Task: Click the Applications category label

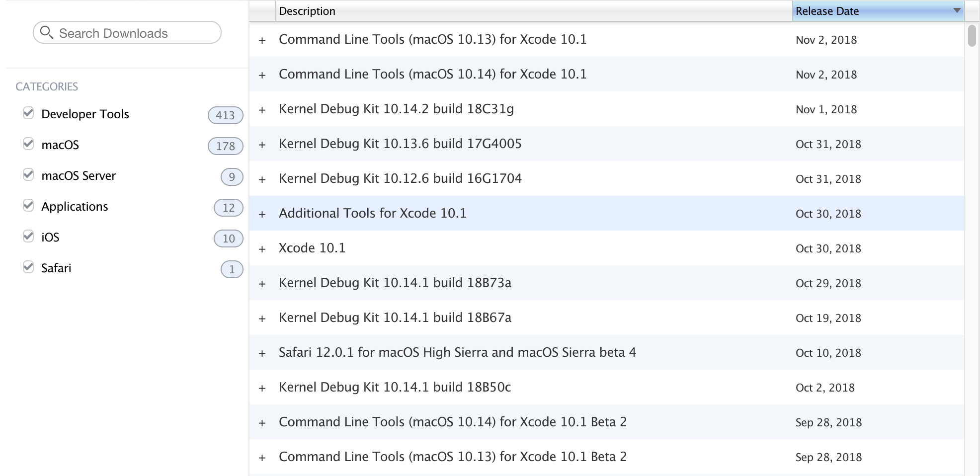Action: point(75,206)
